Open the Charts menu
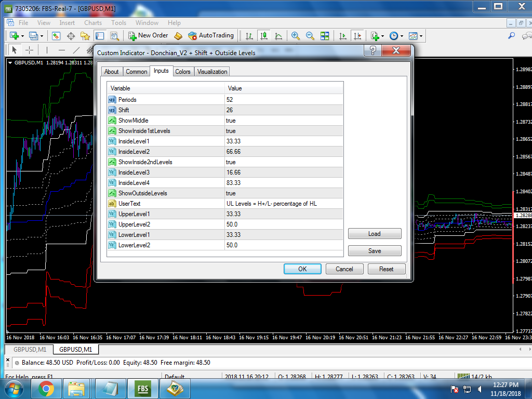The image size is (532, 399). (x=93, y=23)
